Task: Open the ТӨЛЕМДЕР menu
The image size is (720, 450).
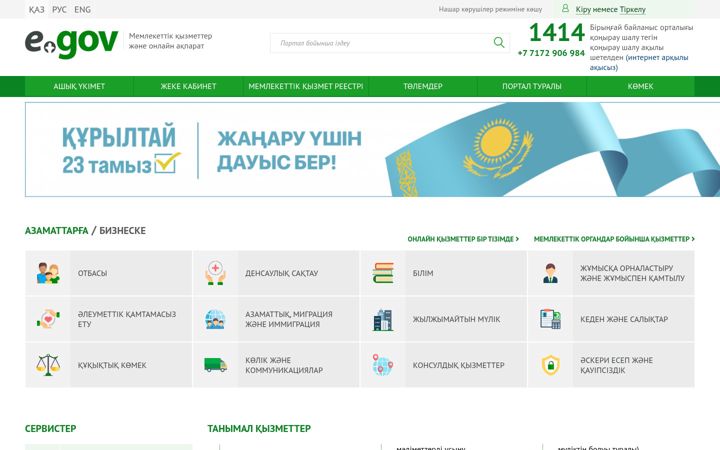Action: point(423,86)
